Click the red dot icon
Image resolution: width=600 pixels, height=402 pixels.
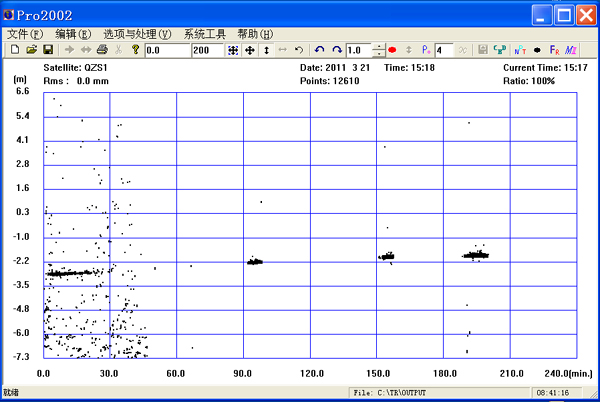tap(392, 50)
